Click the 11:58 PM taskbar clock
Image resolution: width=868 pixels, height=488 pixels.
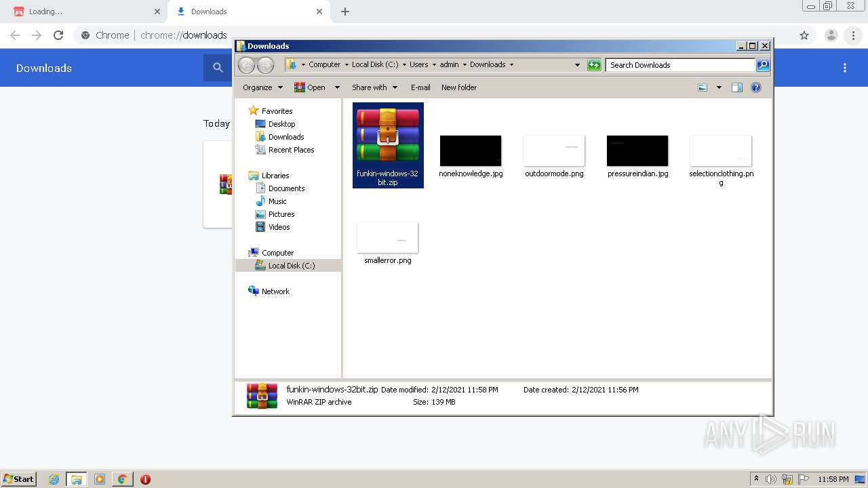click(x=833, y=479)
